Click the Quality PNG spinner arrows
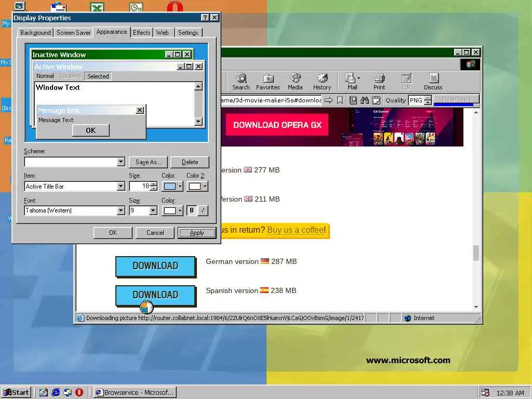532x399 pixels. pyautogui.click(x=428, y=100)
